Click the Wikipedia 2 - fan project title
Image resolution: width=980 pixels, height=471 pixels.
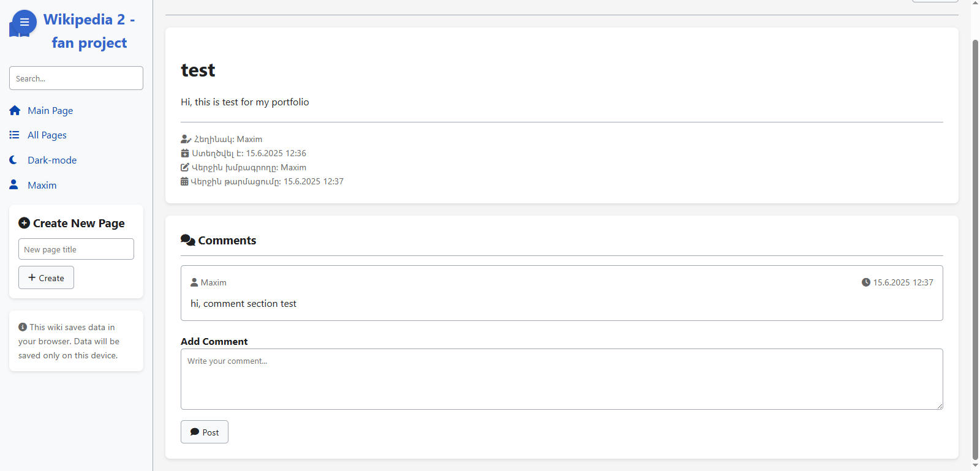pos(89,31)
